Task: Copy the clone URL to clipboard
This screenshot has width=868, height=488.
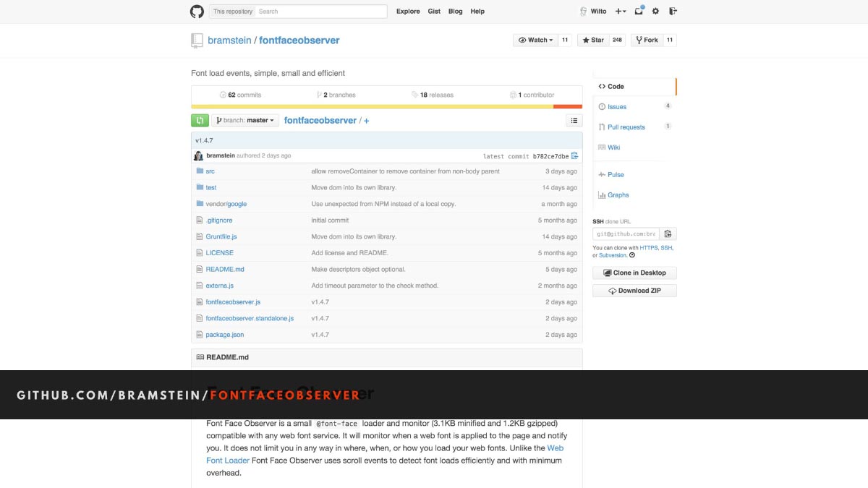Action: pos(668,234)
